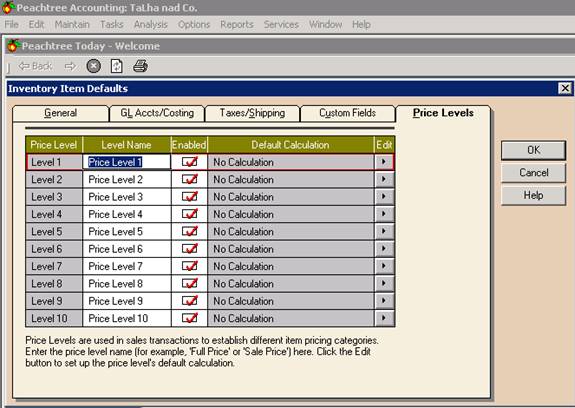Click the Help button in dialog
The image size is (575, 408).
(533, 195)
